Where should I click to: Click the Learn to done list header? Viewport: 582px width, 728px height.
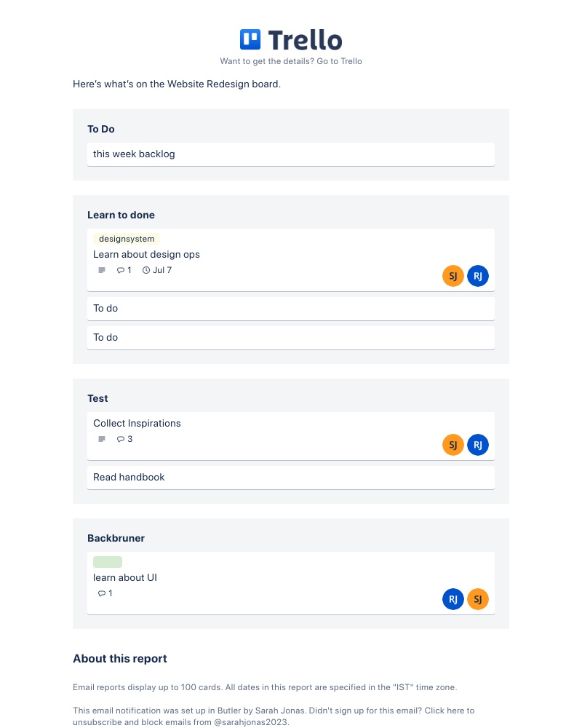pos(121,215)
